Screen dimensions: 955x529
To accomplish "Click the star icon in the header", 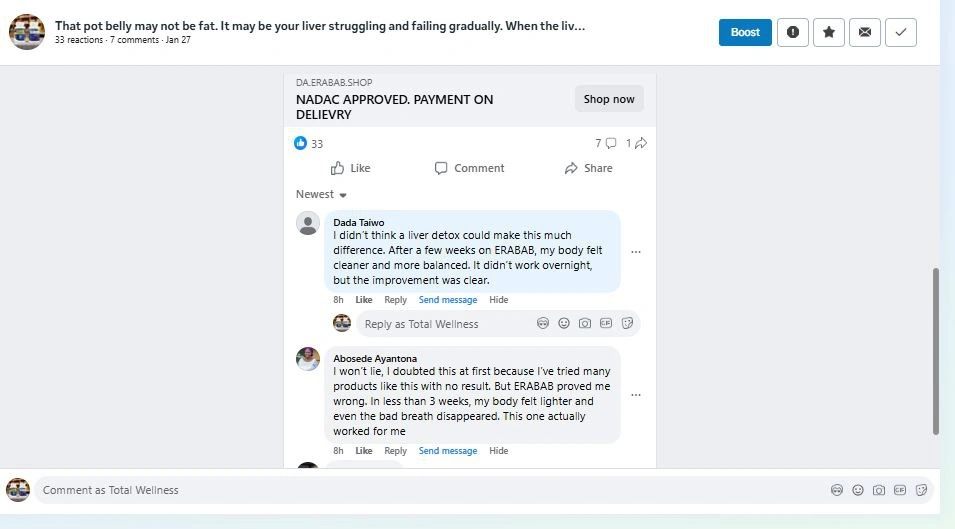I will tap(829, 32).
